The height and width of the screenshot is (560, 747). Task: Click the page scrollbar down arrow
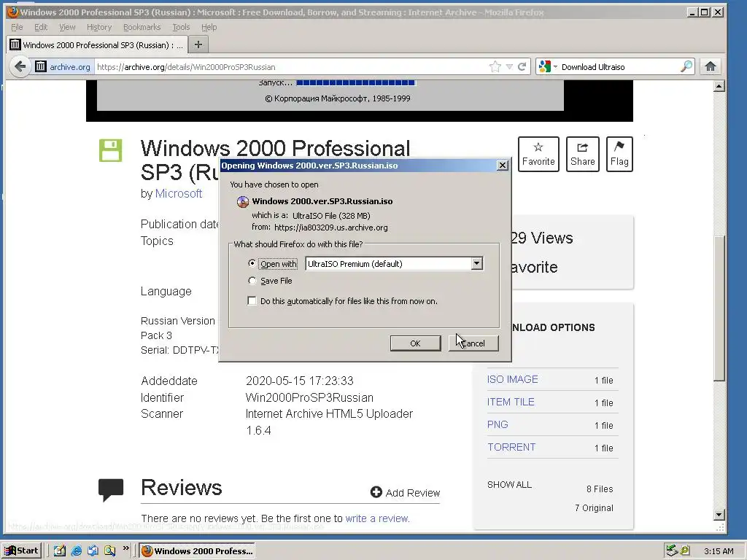[719, 515]
